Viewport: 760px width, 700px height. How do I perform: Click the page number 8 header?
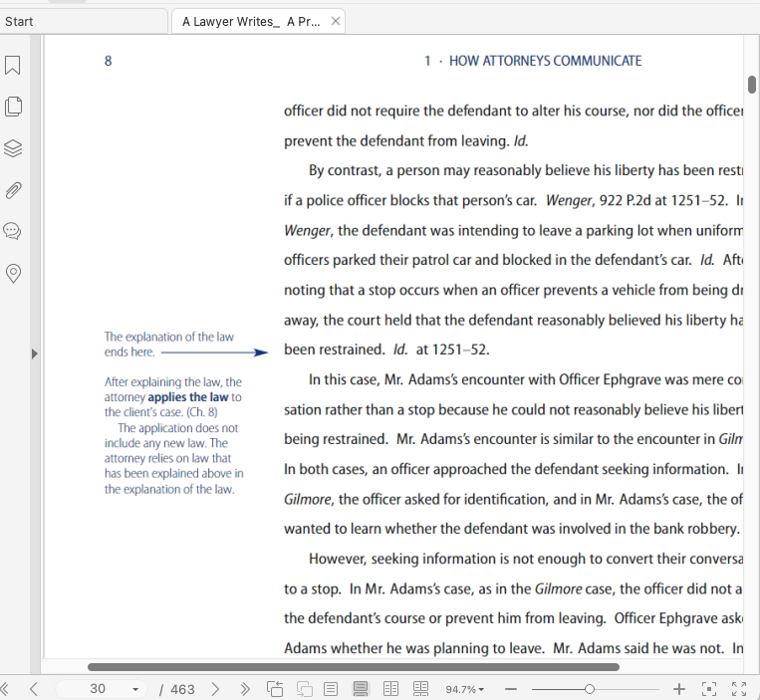pyautogui.click(x=109, y=61)
